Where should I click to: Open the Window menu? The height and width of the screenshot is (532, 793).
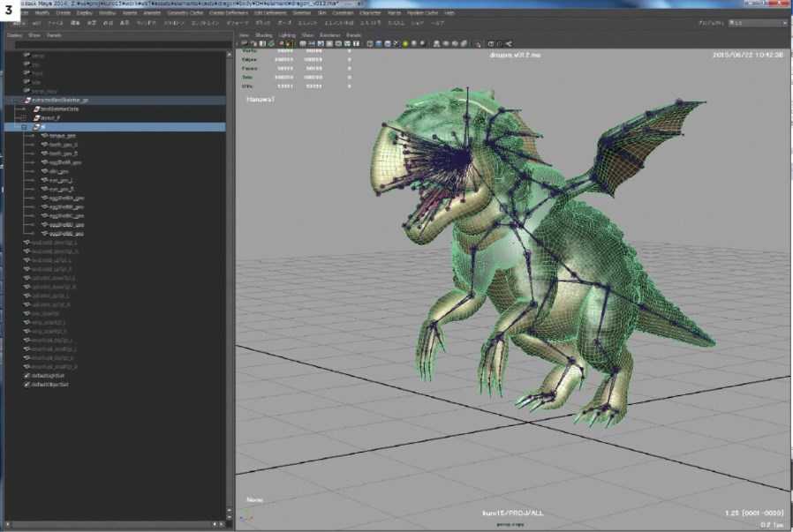[107, 12]
